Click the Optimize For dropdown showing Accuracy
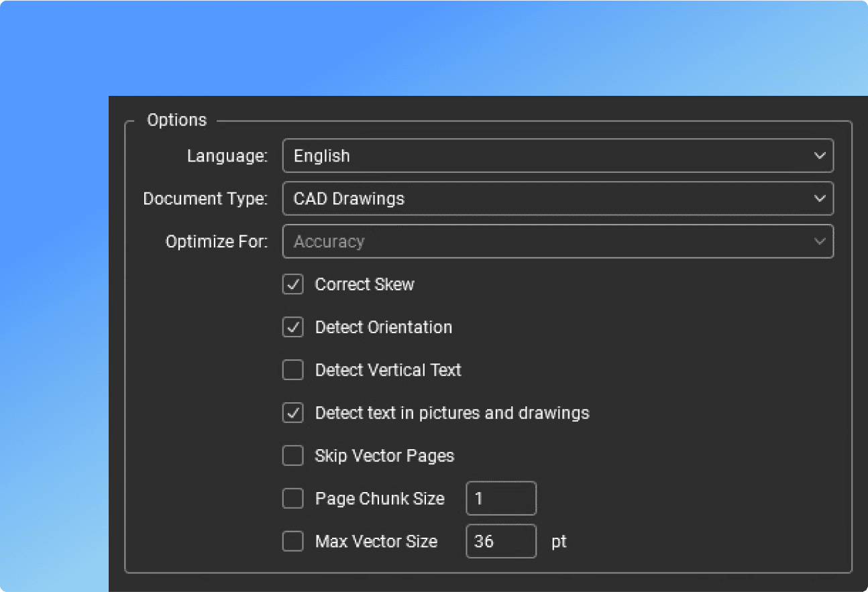This screenshot has height=592, width=868. [x=557, y=241]
